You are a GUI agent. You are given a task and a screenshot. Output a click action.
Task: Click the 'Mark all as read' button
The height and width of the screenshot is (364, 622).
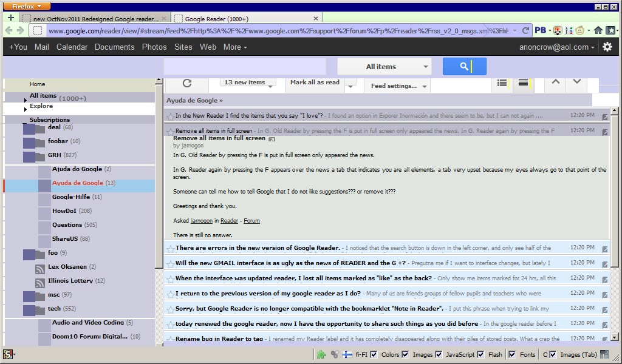[x=315, y=83]
